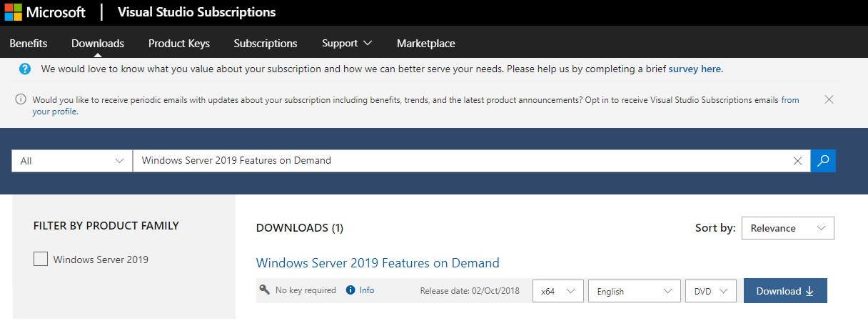868x321 pixels.
Task: Expand the Support menu
Action: (x=347, y=44)
